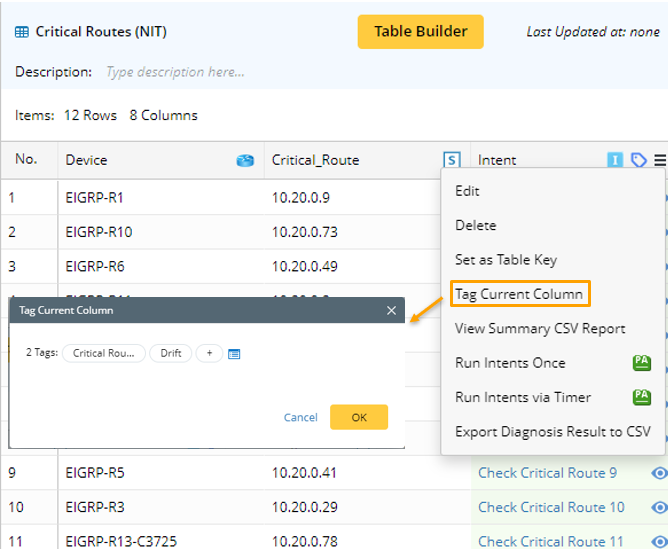The height and width of the screenshot is (549, 668).
Task: Click the PA badge beside Run Intents Once
Action: point(642,363)
